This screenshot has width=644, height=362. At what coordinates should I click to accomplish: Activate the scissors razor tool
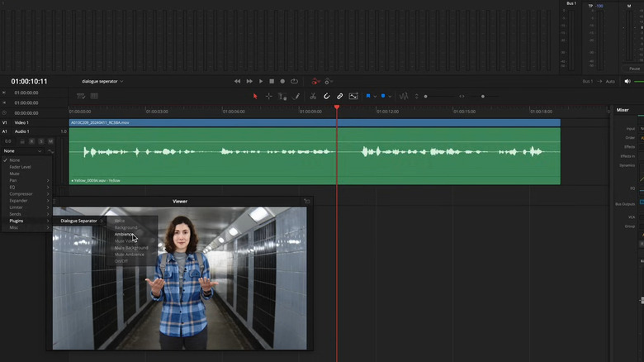[313, 96]
